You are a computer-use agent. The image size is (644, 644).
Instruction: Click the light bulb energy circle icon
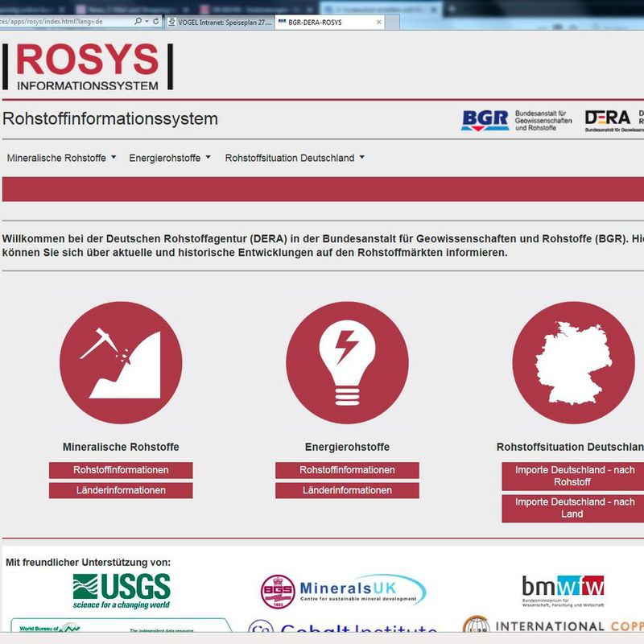pyautogui.click(x=347, y=363)
